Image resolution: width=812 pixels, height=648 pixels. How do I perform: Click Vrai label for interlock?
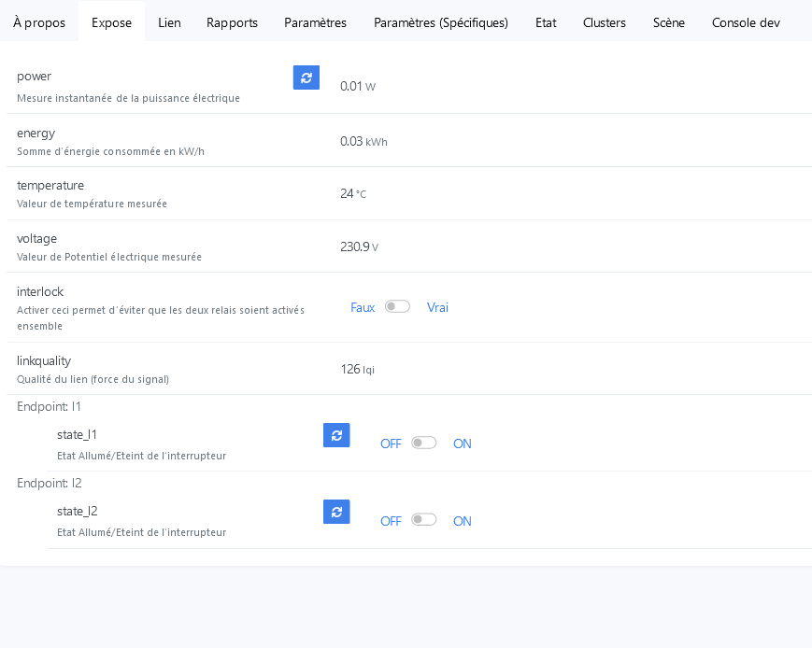click(x=437, y=307)
